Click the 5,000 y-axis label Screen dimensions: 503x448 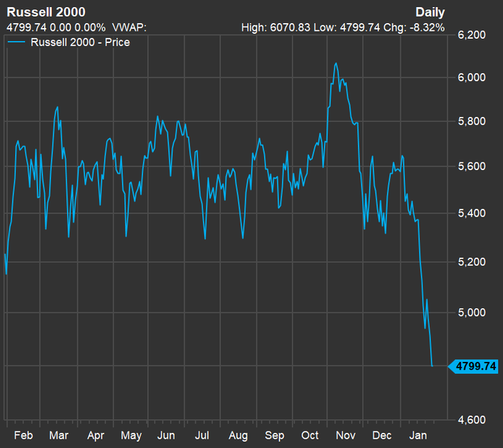tap(471, 312)
